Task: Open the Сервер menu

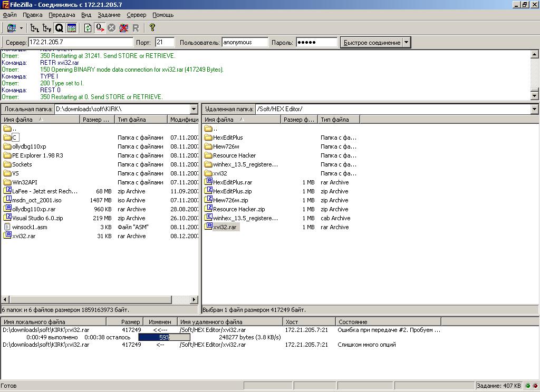Action: pyautogui.click(x=136, y=15)
